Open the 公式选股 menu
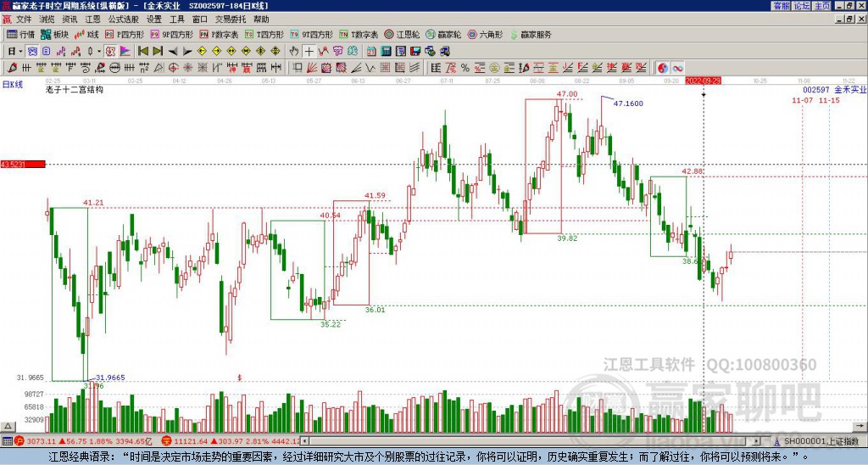 (x=124, y=20)
